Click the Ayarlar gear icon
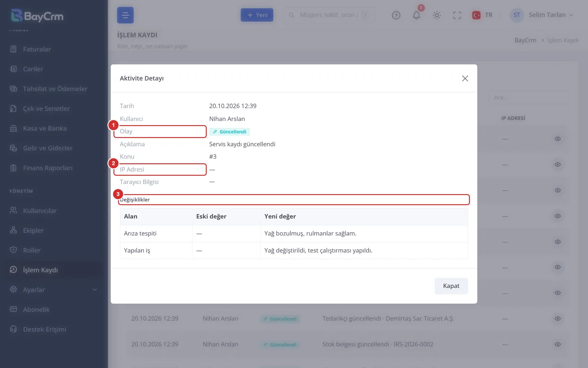588x368 pixels. [14, 290]
